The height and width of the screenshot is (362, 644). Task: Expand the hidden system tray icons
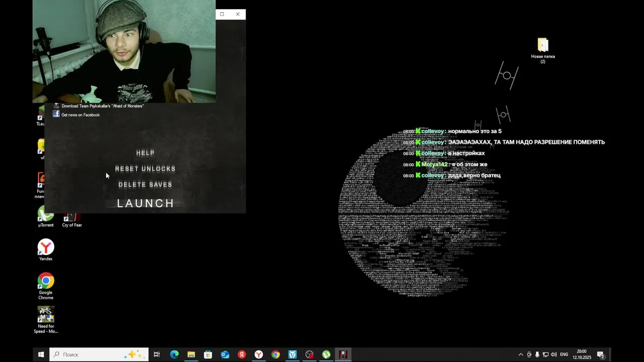click(x=521, y=354)
